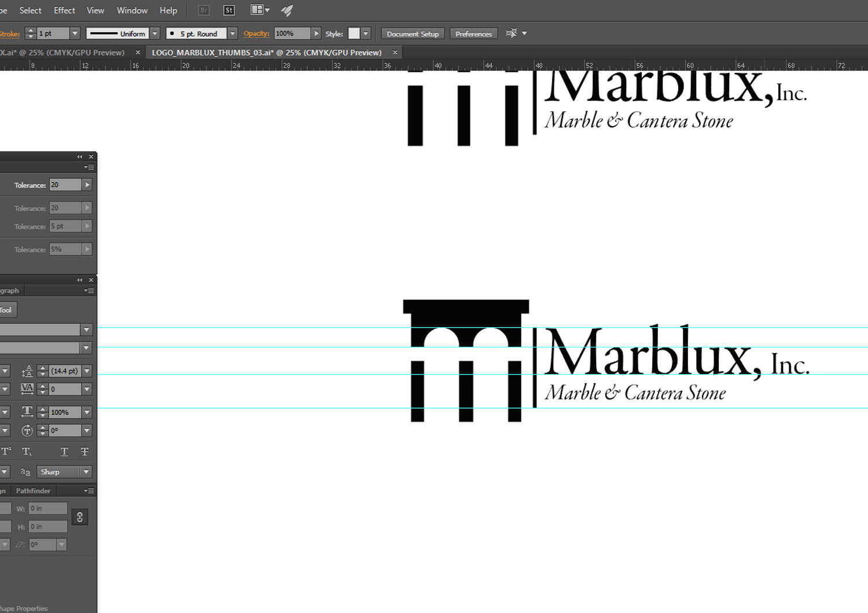
Task: Open the Window menu
Action: (132, 10)
